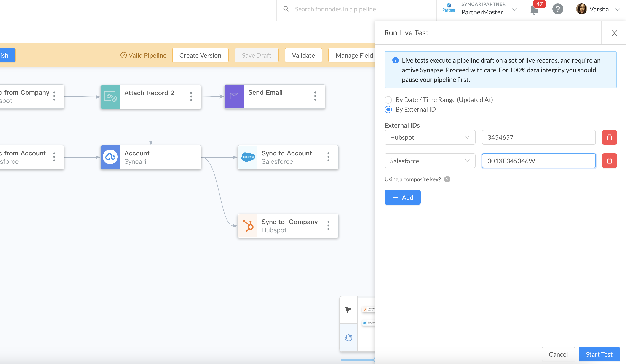The height and width of the screenshot is (364, 626).
Task: Expand the PartnerMaster account switcher
Action: point(514,10)
